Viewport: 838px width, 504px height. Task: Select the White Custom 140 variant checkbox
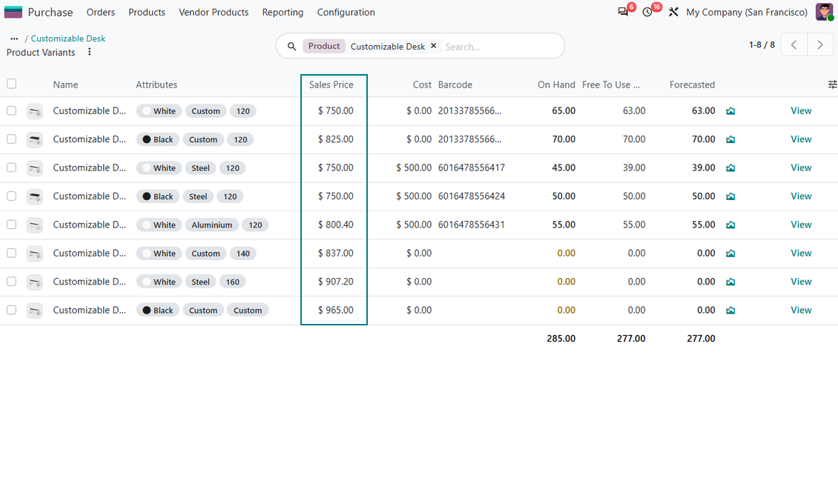coord(11,253)
